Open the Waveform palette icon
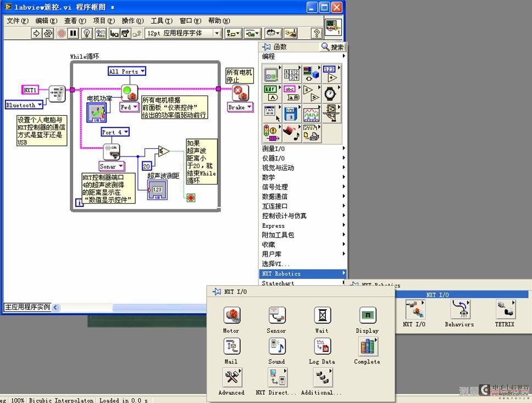Image resolution: width=532 pixels, height=403 pixels. point(311,113)
